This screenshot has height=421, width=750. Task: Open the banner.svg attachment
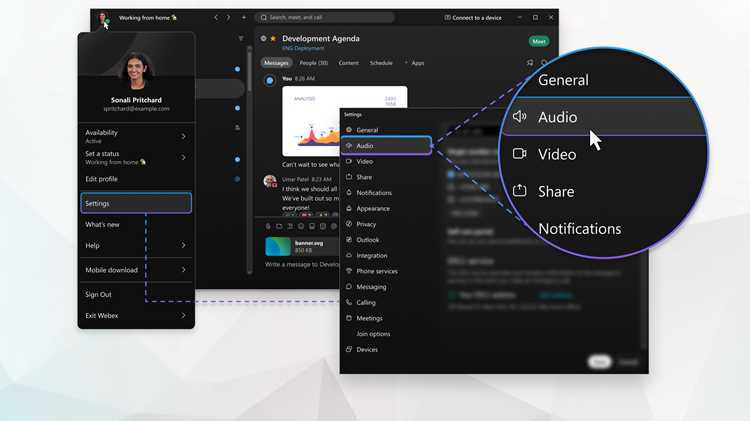coord(301,246)
